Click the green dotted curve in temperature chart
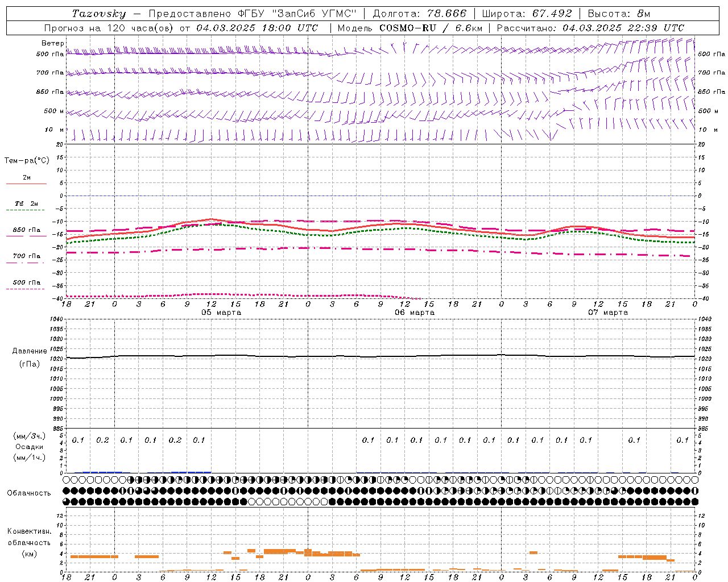The image size is (728, 582). pos(380,230)
